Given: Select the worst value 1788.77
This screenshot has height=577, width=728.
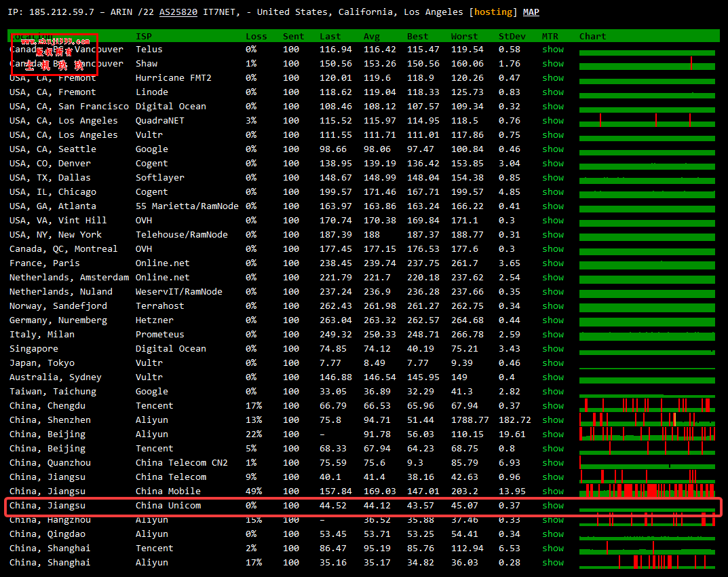Looking at the screenshot, I should [x=470, y=420].
